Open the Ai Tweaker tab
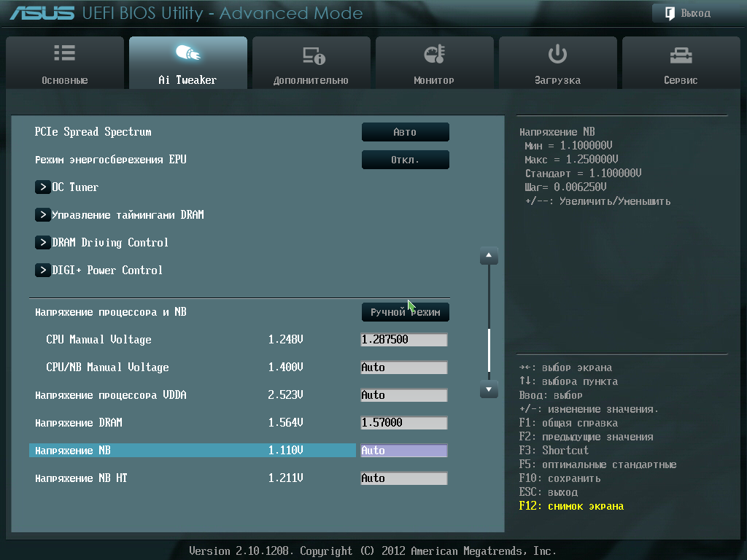Image resolution: width=747 pixels, height=560 pixels. (187, 63)
